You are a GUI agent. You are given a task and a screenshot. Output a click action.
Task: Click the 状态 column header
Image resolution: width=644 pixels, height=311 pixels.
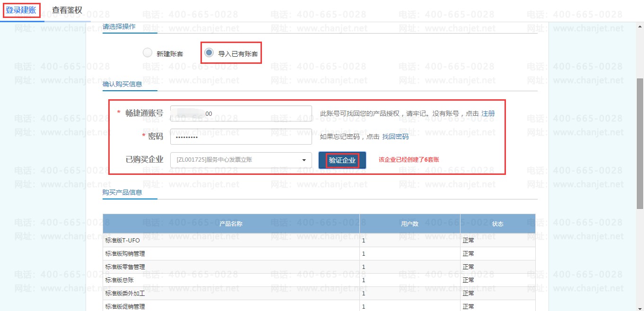(x=497, y=224)
